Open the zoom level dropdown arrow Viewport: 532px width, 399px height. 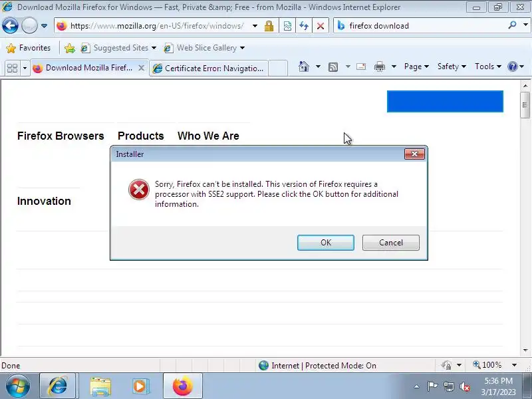514,365
